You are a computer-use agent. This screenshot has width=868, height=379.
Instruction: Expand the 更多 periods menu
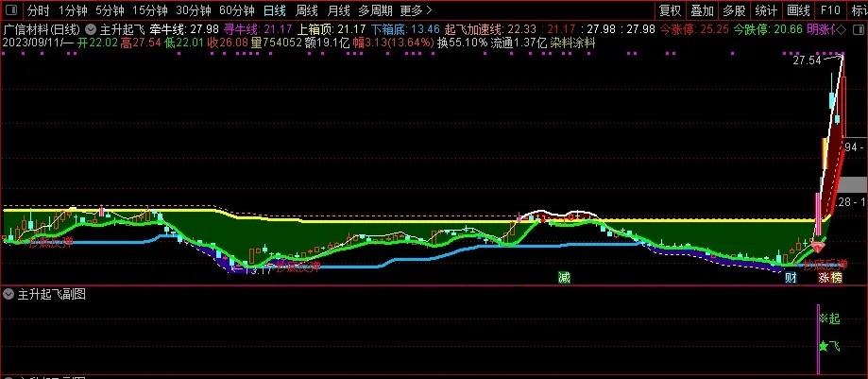[x=416, y=10]
